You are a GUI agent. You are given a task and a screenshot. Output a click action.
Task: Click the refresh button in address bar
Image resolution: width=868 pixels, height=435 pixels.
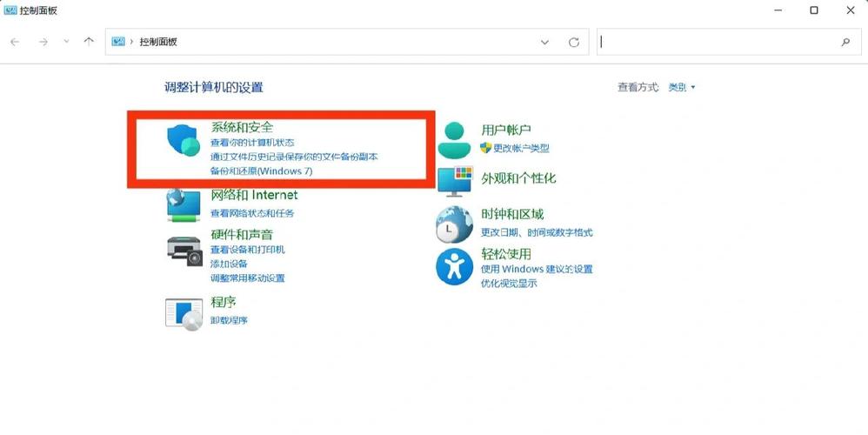(x=573, y=42)
